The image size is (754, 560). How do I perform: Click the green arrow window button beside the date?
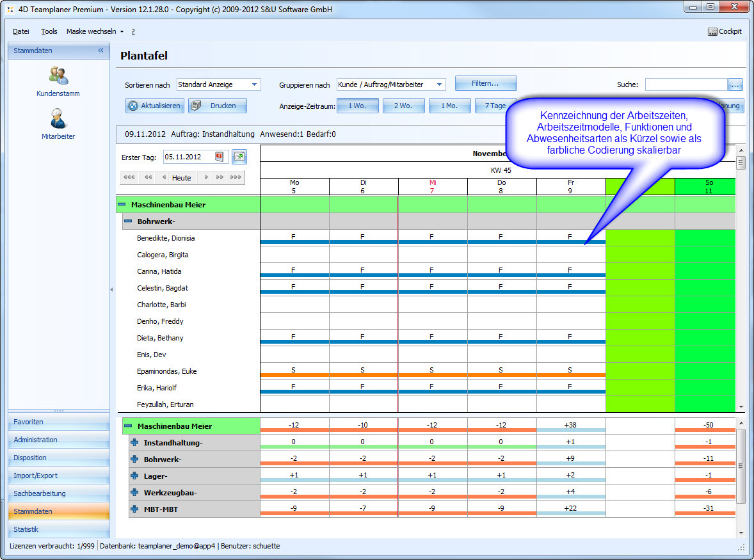pos(239,157)
